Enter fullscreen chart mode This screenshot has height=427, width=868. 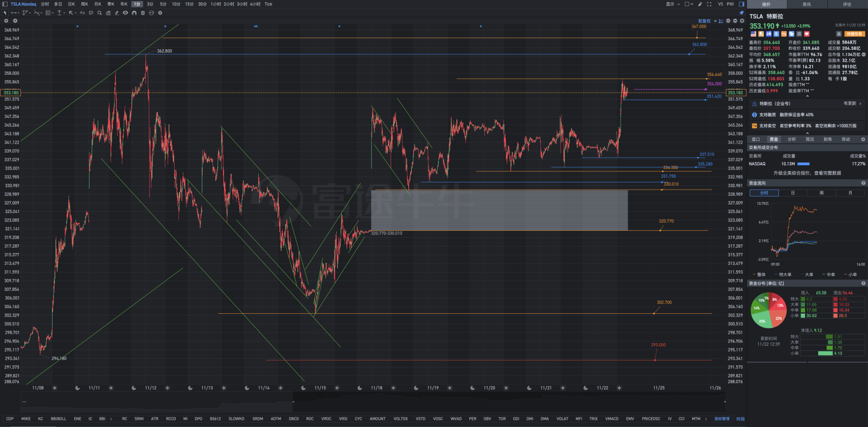(x=709, y=4)
